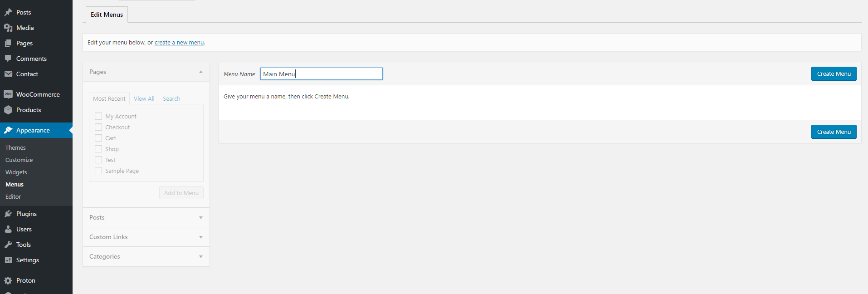Click the Media icon in sidebar

coord(8,28)
